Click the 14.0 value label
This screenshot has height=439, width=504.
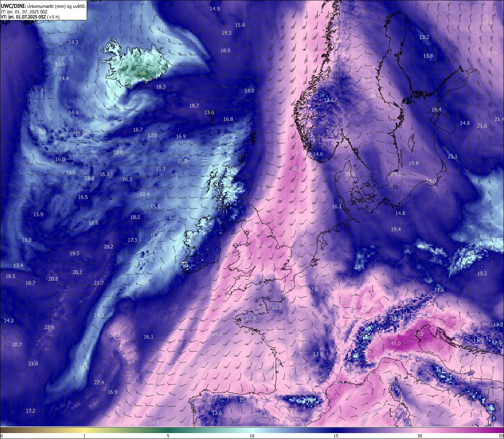249,91
